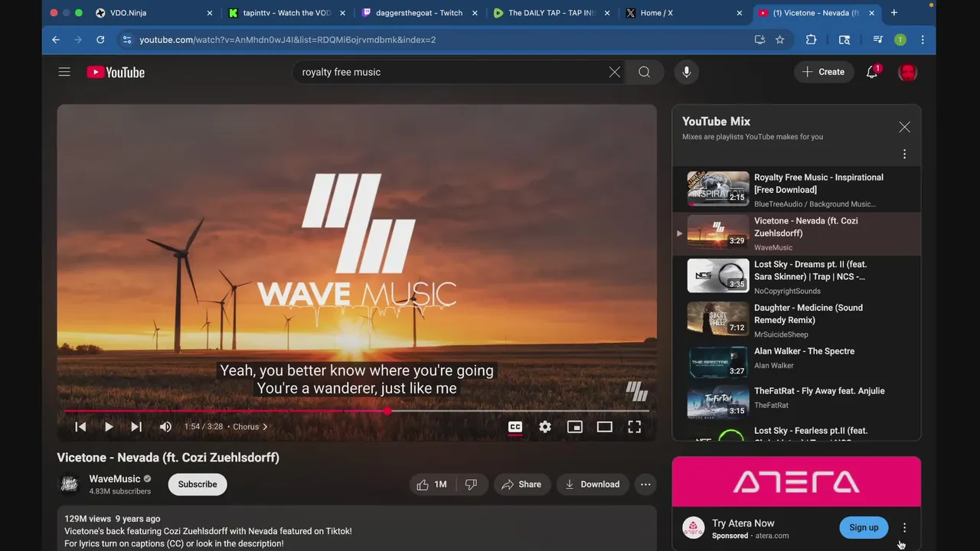
Task: Subscribe to WaveMusic channel
Action: pos(198,484)
